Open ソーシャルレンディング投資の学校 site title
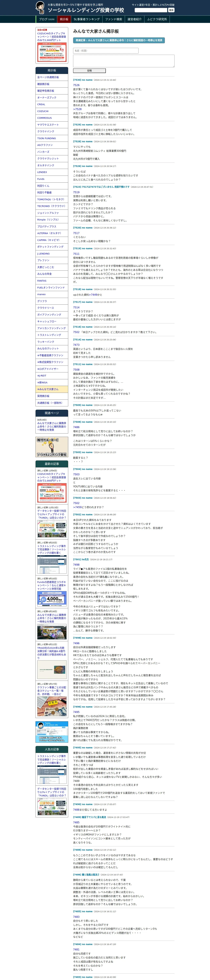 click(x=86, y=10)
